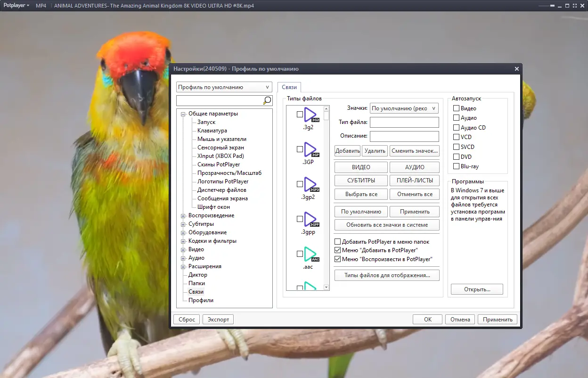Enable DVD autoplay checkbox
This screenshot has height=378, width=588.
click(x=456, y=156)
